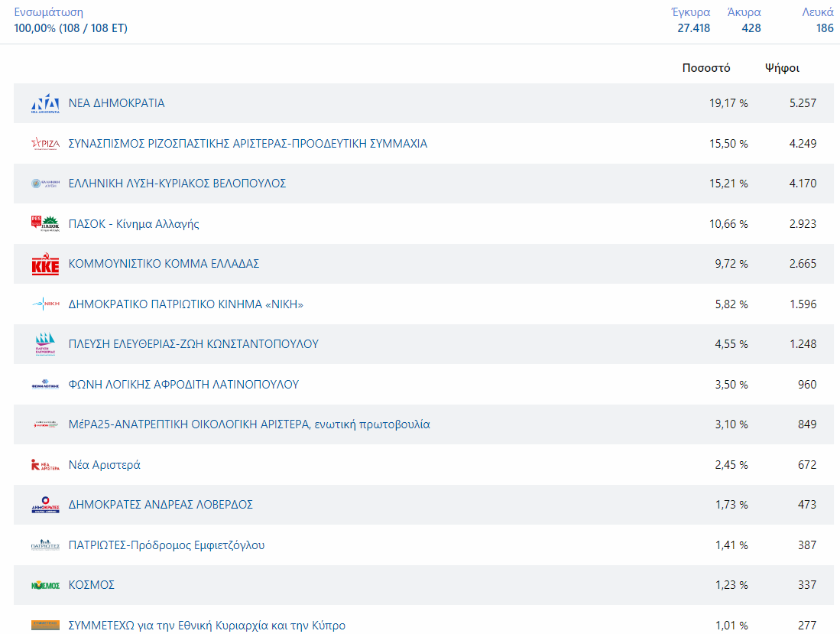Select the 1.596 votes value

(803, 304)
